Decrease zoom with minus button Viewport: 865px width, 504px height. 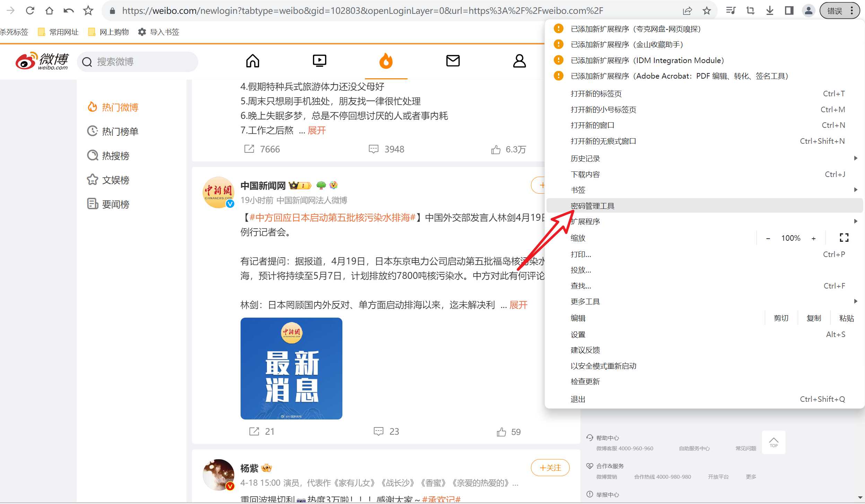(768, 238)
